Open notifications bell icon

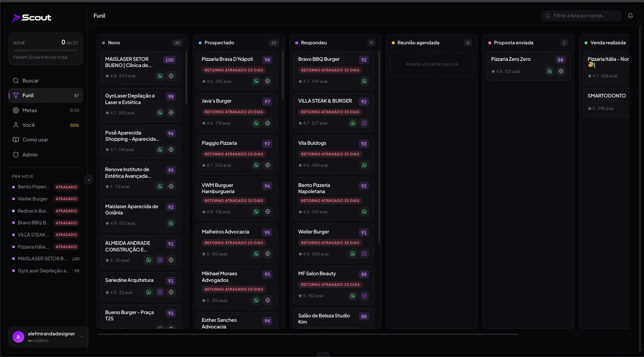(630, 16)
